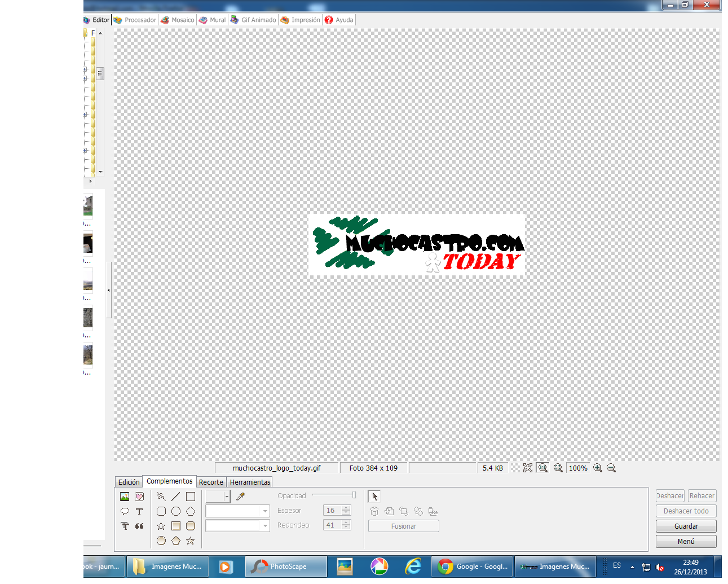
Task: Collapse the left folder panel
Action: [109, 290]
